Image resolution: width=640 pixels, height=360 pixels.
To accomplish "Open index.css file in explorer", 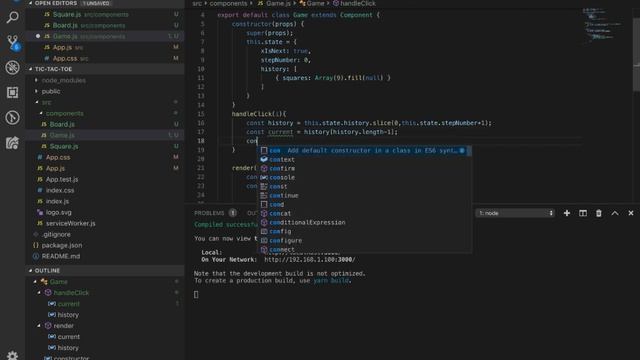I will (104, 190).
